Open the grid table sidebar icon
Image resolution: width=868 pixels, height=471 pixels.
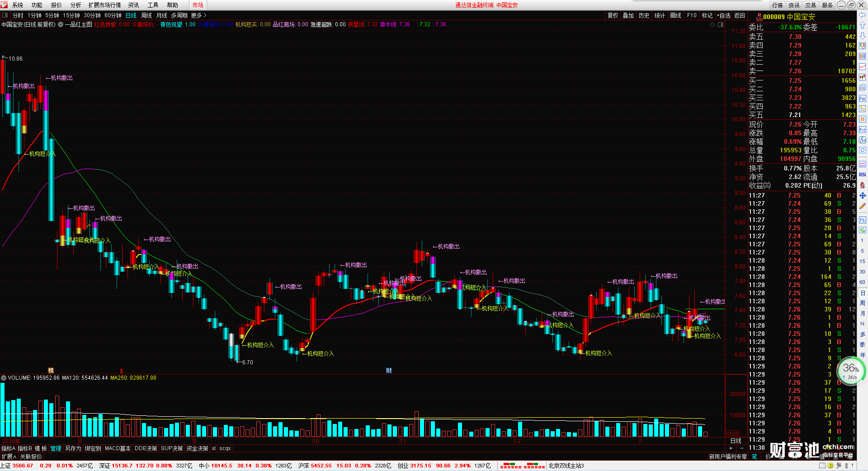pos(863,57)
